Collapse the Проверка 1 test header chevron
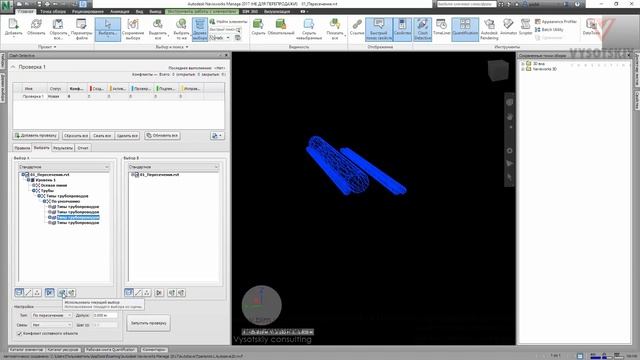This screenshot has height=360, width=640. tap(13, 67)
